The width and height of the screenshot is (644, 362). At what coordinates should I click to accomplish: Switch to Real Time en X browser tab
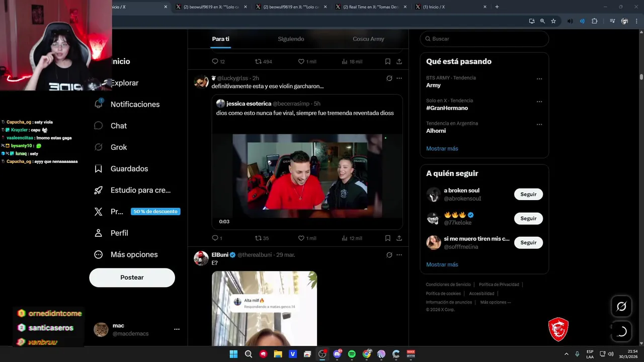tap(371, 7)
